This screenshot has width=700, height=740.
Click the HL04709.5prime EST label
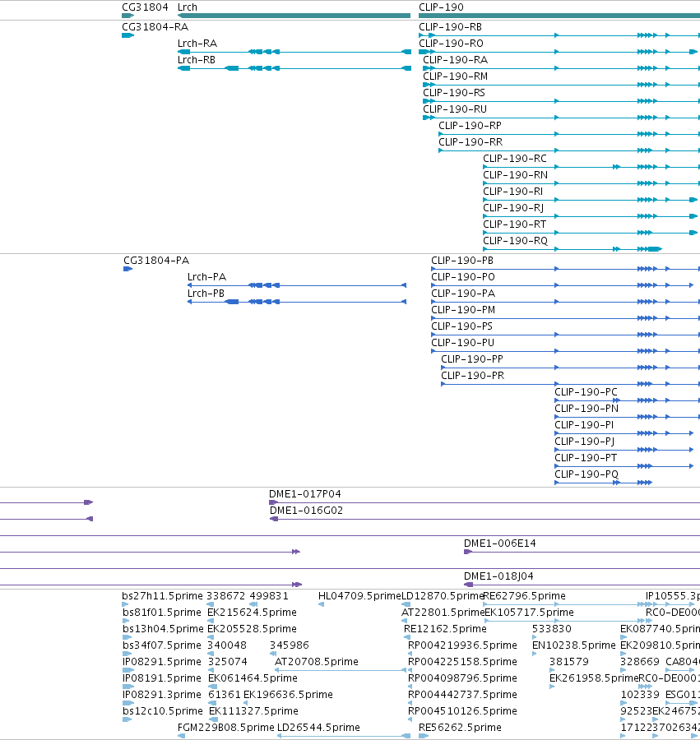pyautogui.click(x=359, y=596)
